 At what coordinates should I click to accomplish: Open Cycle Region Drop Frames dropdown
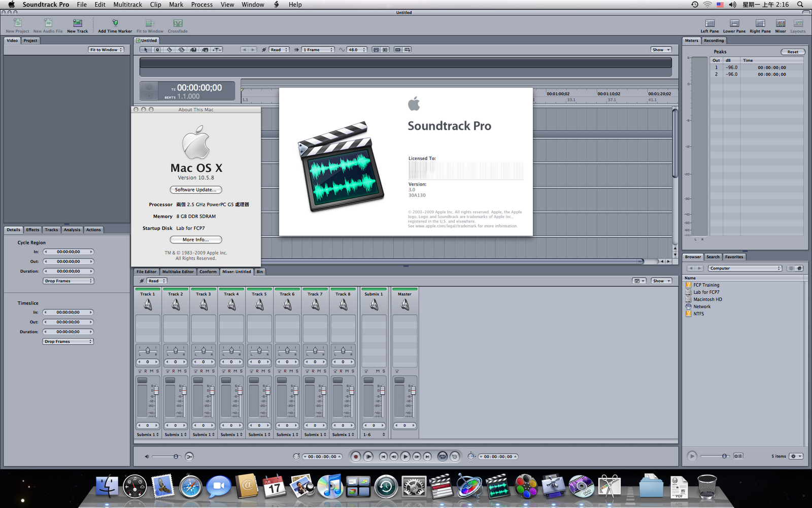(x=69, y=281)
